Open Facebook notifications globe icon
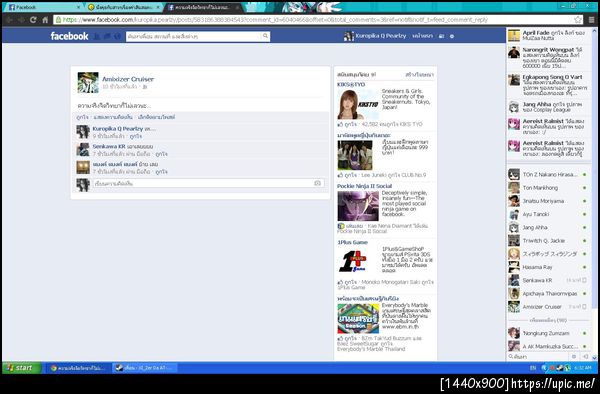This screenshot has width=600, height=394. click(117, 36)
